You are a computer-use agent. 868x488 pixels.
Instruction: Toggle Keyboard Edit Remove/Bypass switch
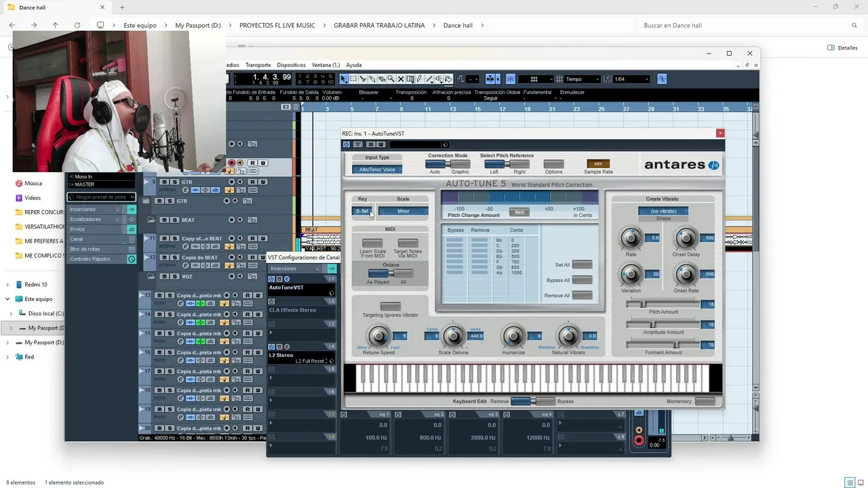click(x=532, y=401)
